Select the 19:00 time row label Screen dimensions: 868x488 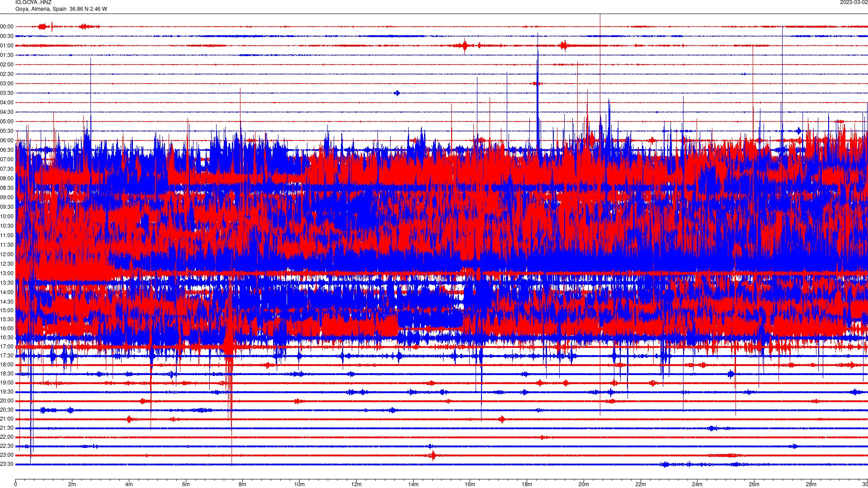click(x=7, y=383)
